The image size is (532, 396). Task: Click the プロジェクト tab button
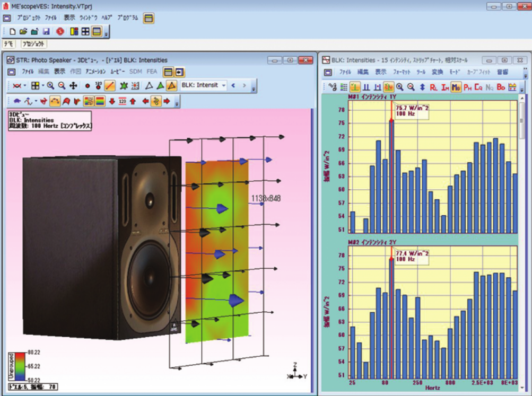tap(33, 44)
